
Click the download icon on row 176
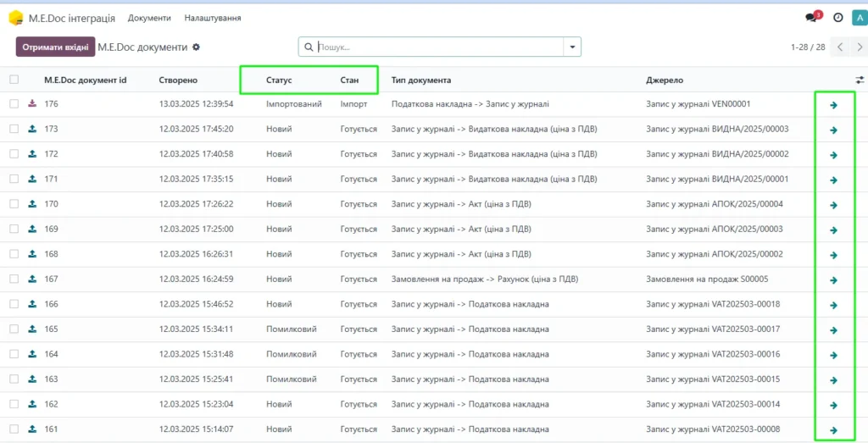(32, 103)
